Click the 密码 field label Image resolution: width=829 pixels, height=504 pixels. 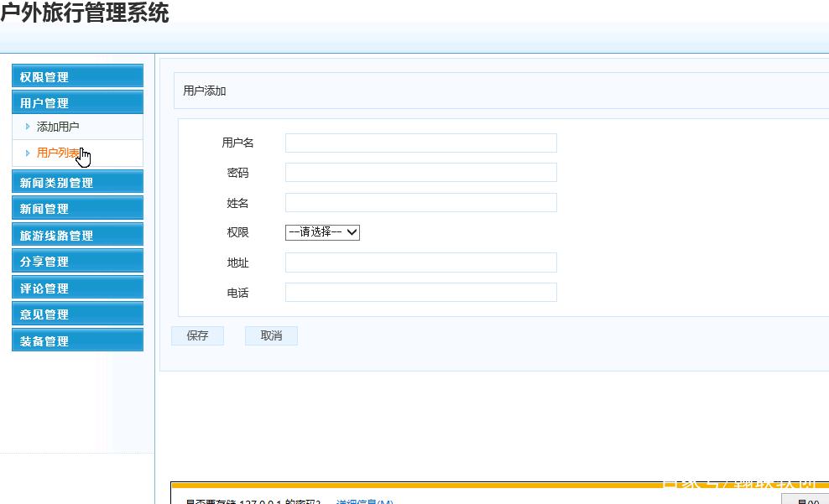(238, 173)
